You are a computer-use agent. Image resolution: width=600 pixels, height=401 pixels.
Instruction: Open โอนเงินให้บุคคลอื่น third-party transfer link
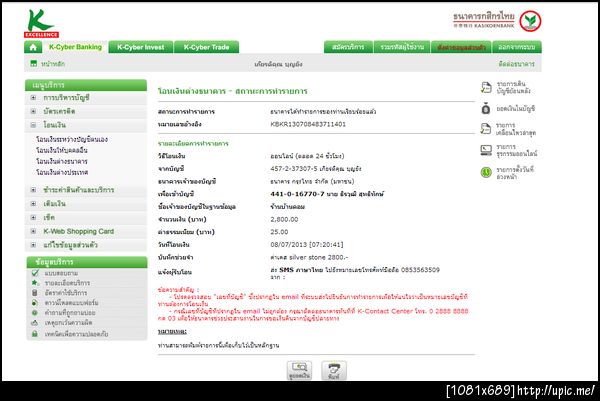pyautogui.click(x=62, y=150)
